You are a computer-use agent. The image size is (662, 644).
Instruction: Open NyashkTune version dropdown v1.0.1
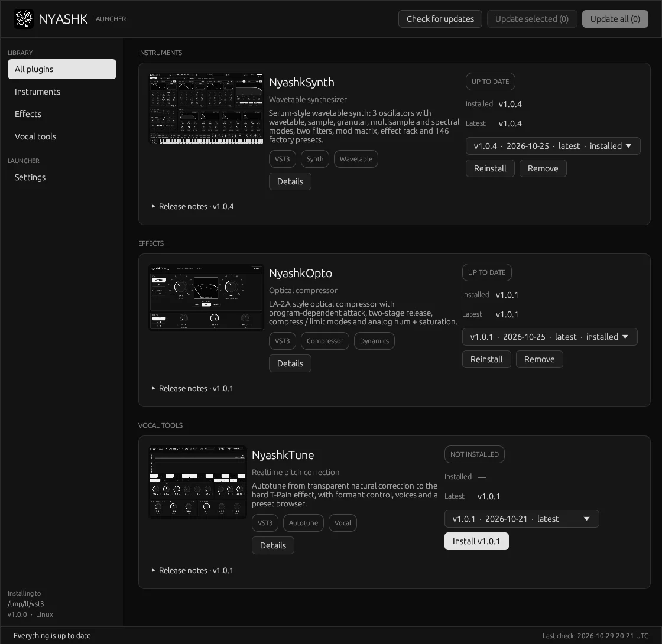521,519
